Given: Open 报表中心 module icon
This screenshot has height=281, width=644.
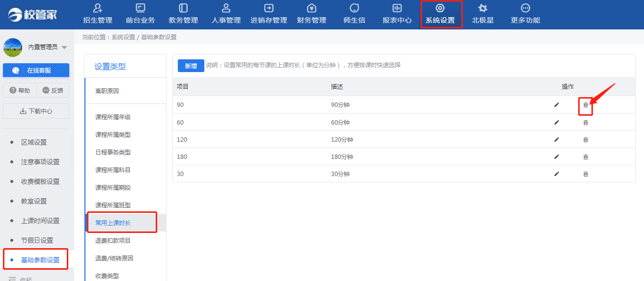Looking at the screenshot, I should pyautogui.click(x=397, y=8).
